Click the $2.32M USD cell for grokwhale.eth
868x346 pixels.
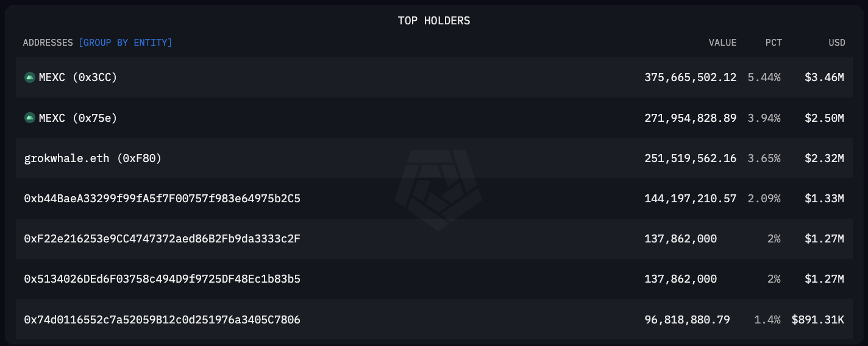coord(824,158)
